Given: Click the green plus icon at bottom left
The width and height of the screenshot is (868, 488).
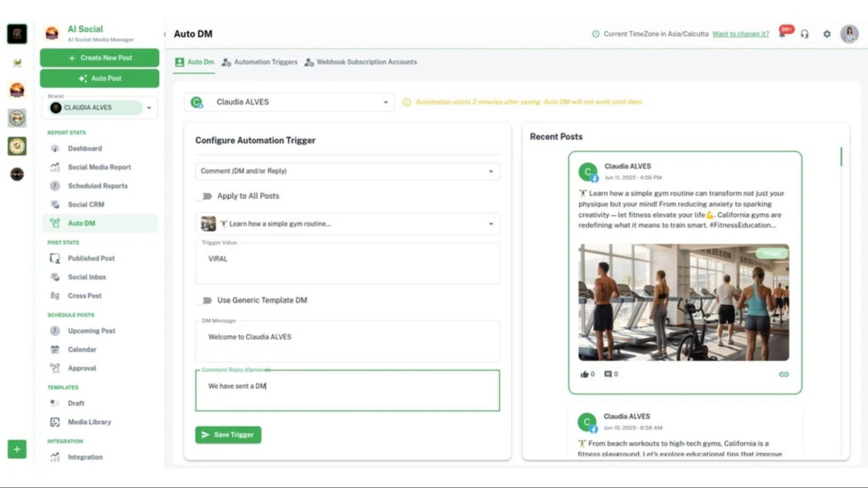Looking at the screenshot, I should tap(17, 449).
